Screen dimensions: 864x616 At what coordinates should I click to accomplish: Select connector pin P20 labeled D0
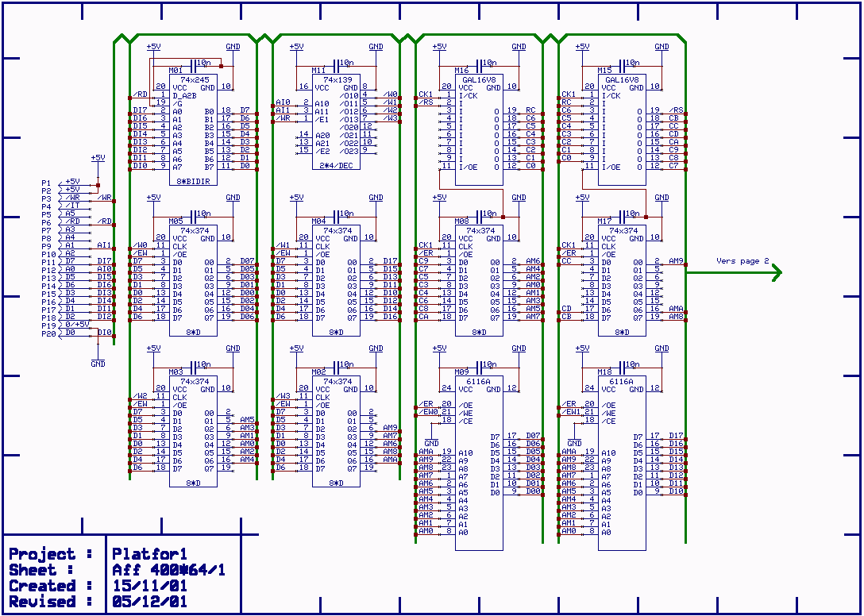(x=46, y=333)
